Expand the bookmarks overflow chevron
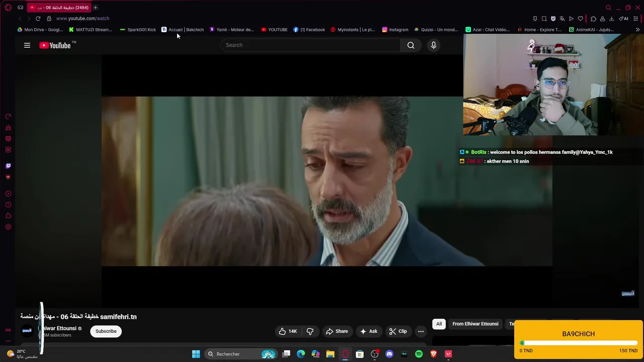 [x=637, y=30]
